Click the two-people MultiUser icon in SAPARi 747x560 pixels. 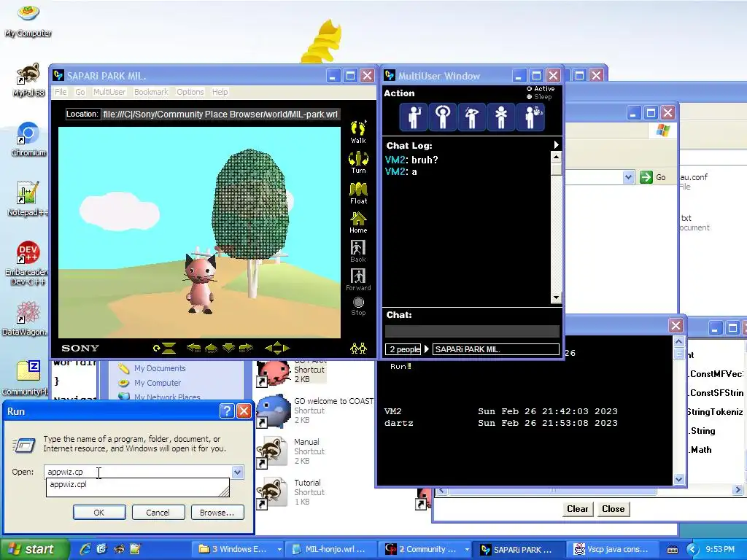tap(358, 348)
